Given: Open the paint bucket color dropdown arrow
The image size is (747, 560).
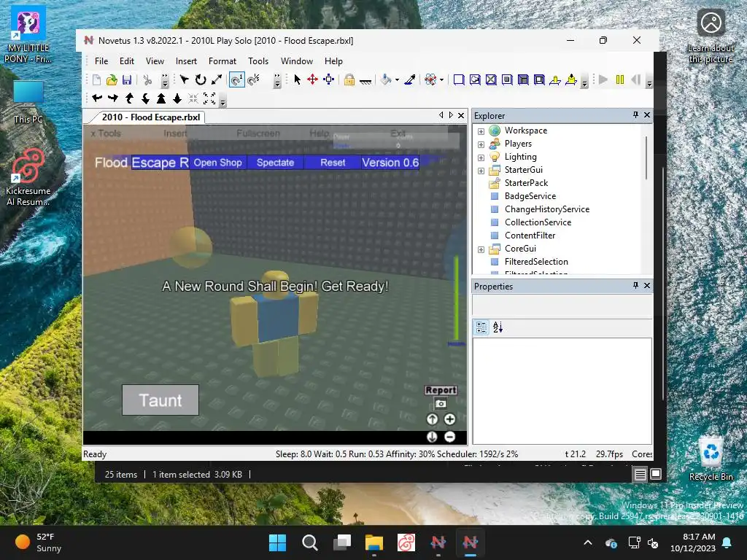Looking at the screenshot, I should pyautogui.click(x=397, y=80).
